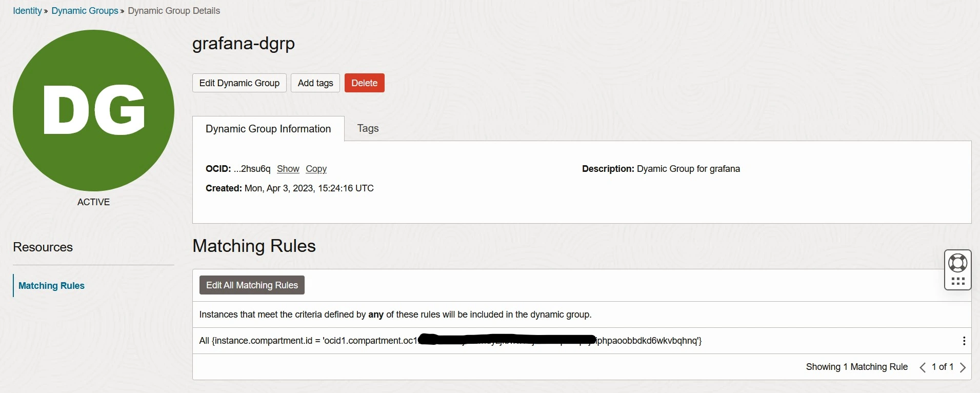Select the Dynamic Group Information tab

pos(268,129)
